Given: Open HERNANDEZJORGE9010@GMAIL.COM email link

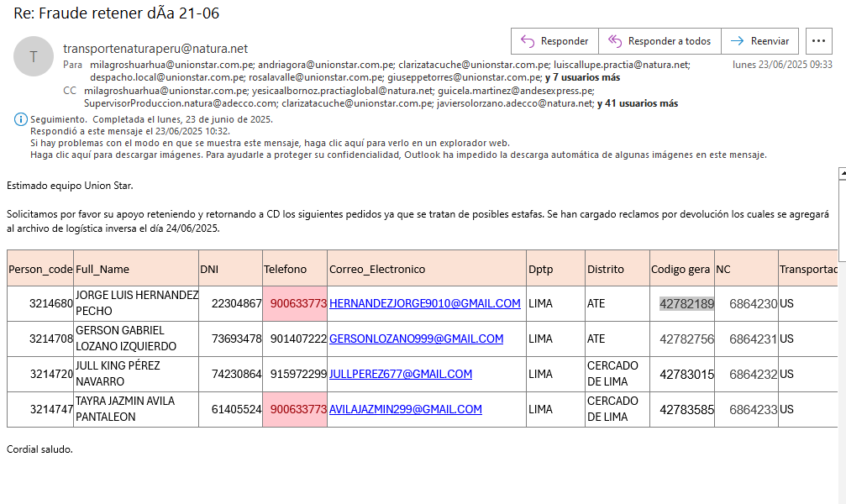Looking at the screenshot, I should 424,303.
